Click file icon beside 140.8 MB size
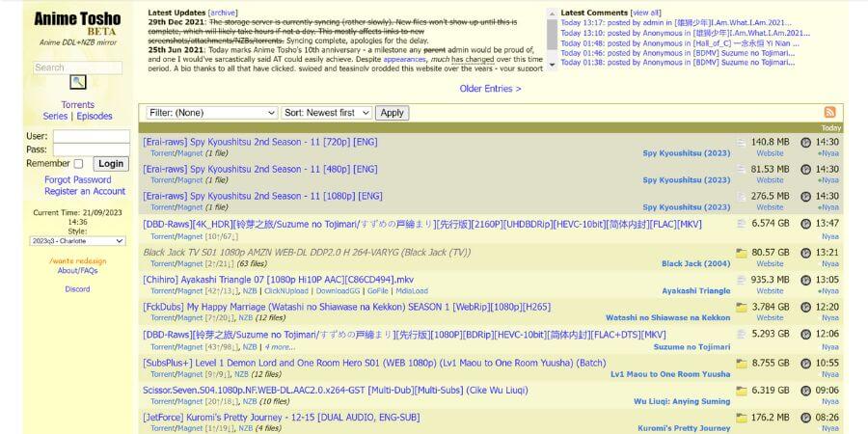The width and height of the screenshot is (868, 434). click(x=742, y=142)
